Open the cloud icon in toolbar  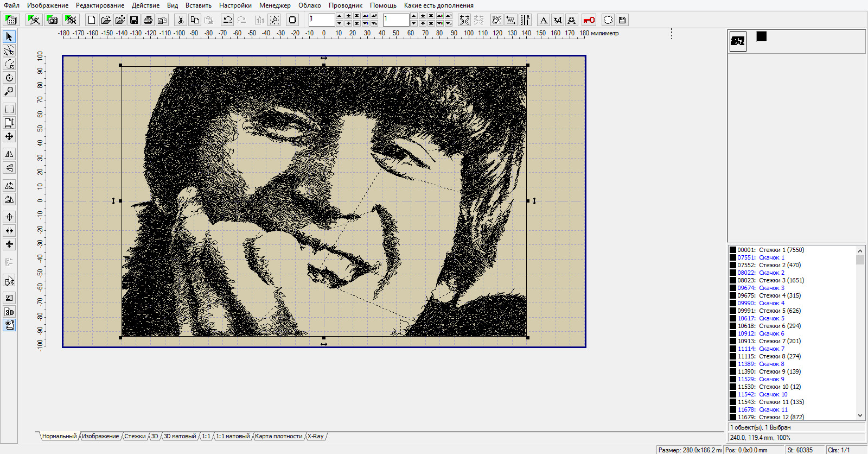608,20
